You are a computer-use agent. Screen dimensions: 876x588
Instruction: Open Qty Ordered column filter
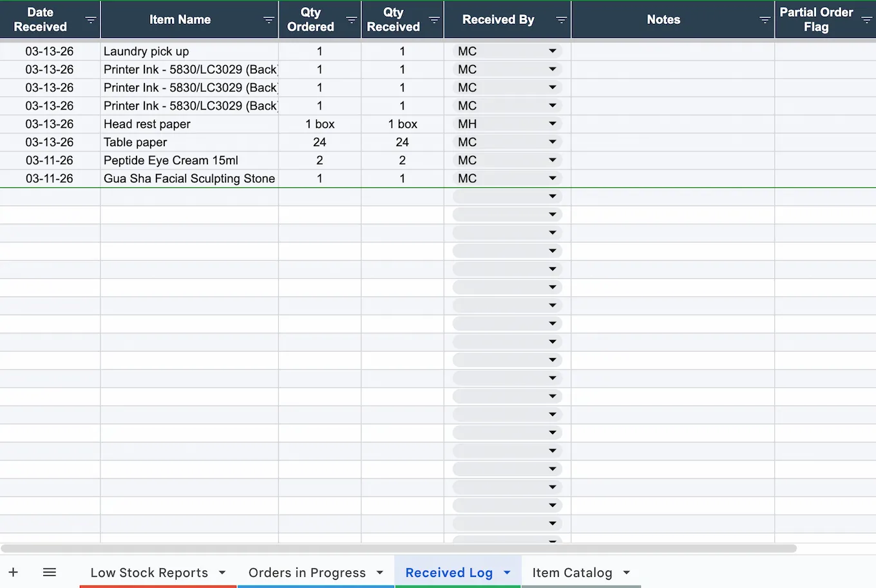[x=352, y=19]
